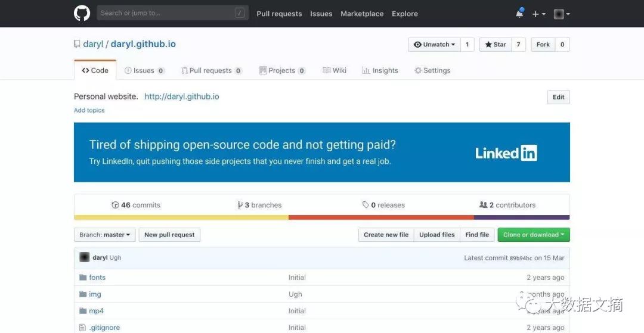
Task: Open the 0 releases link
Action: coord(383,205)
